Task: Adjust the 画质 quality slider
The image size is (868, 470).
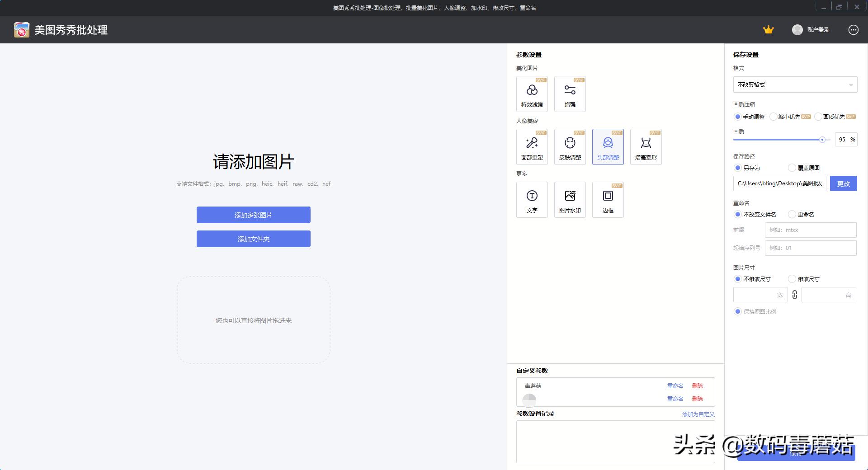Action: (x=822, y=139)
